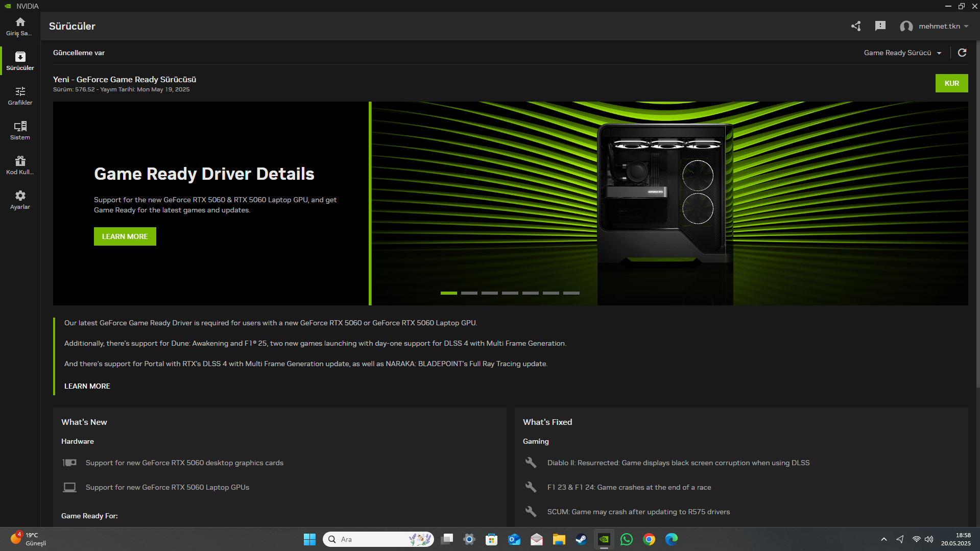Show hidden system tray icons
980x551 pixels.
point(884,539)
